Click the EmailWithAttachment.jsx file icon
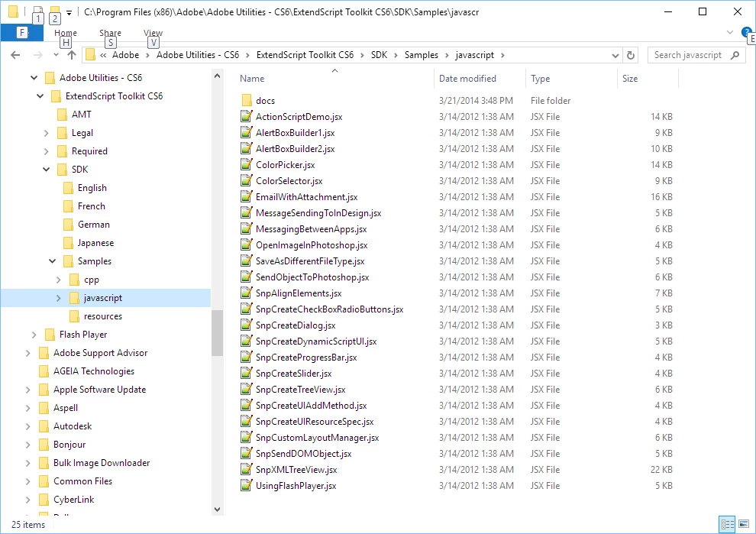The height and width of the screenshot is (534, 756). coord(247,196)
